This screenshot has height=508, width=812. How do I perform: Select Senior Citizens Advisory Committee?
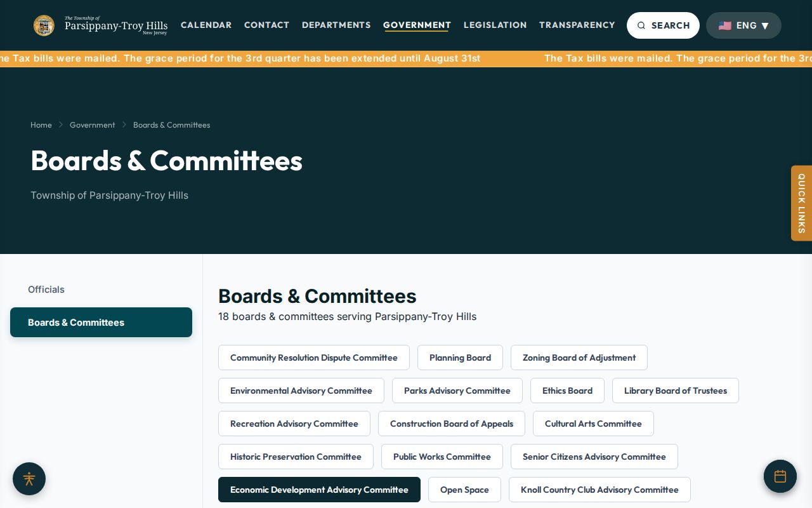[594, 457]
